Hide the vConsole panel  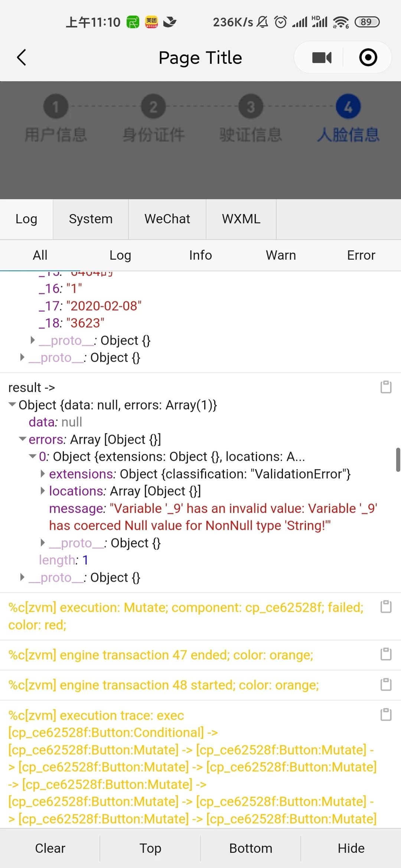[351, 848]
